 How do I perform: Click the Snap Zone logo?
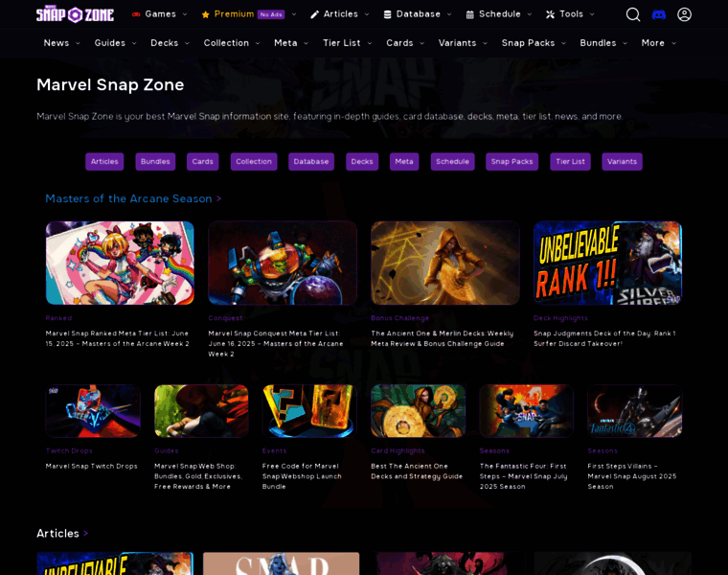coord(75,14)
